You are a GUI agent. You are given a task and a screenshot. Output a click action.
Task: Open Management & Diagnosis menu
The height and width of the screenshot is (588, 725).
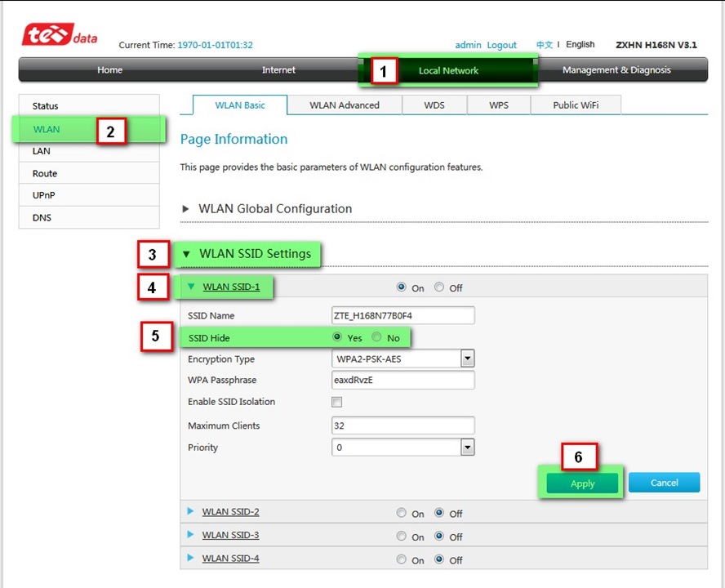[616, 70]
